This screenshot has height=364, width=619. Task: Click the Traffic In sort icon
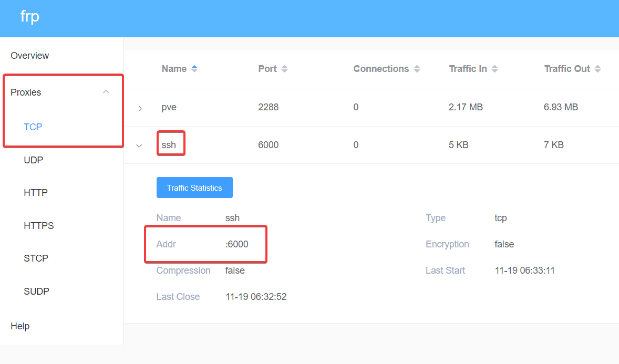tap(494, 69)
